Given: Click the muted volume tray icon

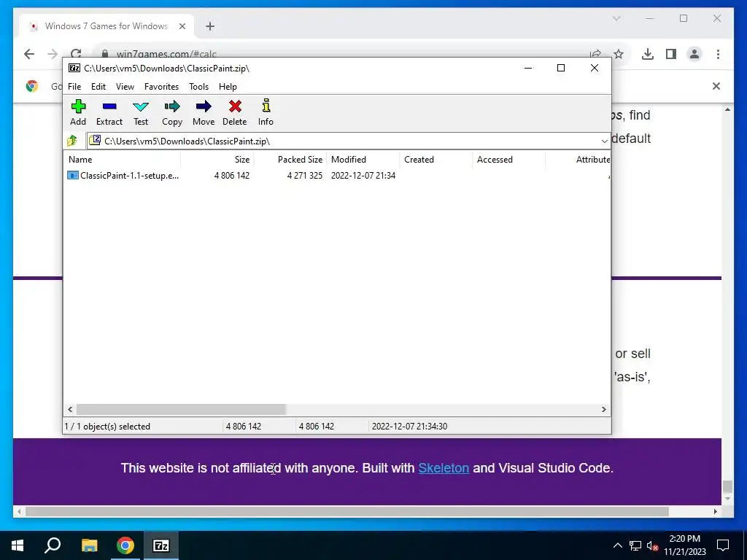Looking at the screenshot, I should (x=652, y=546).
